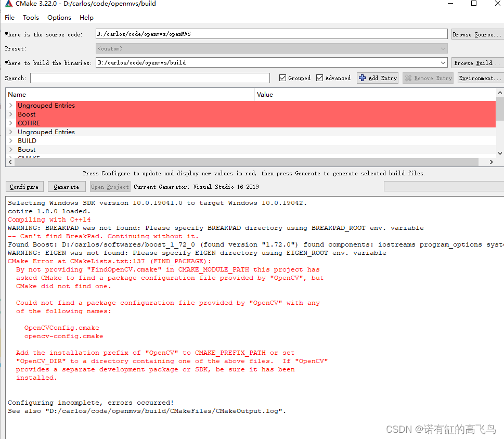The height and width of the screenshot is (439, 504).
Task: Expand the red Ungrouped Entries group
Action: click(x=10, y=106)
